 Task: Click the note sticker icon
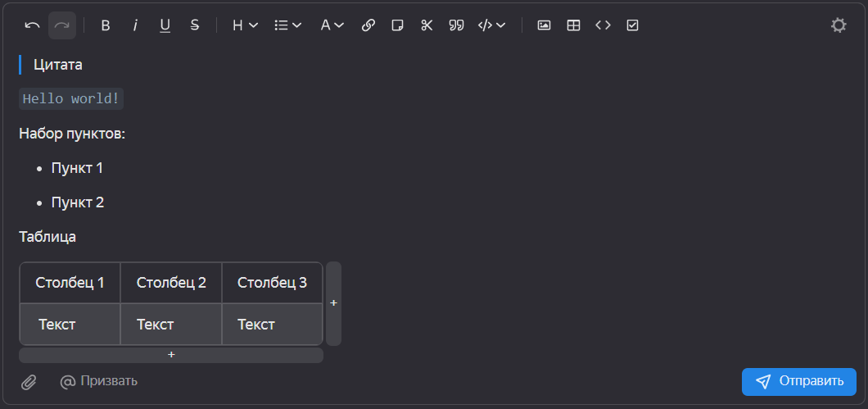[x=397, y=25]
